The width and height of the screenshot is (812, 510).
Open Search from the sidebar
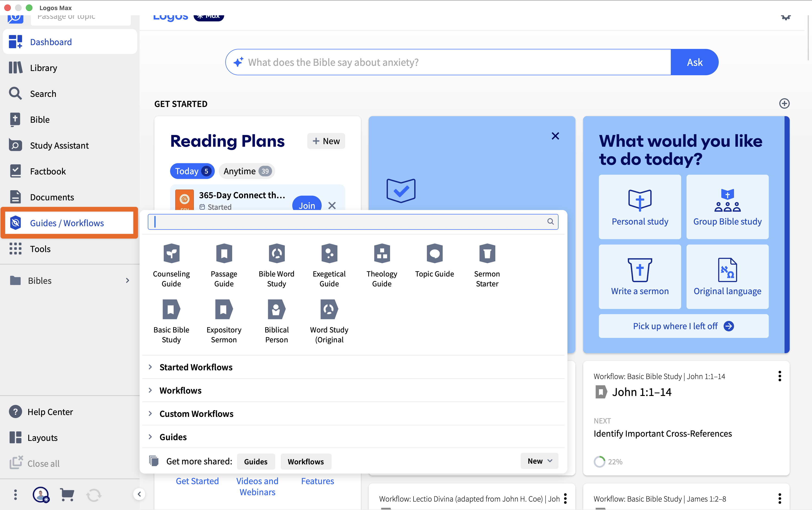(x=70, y=93)
